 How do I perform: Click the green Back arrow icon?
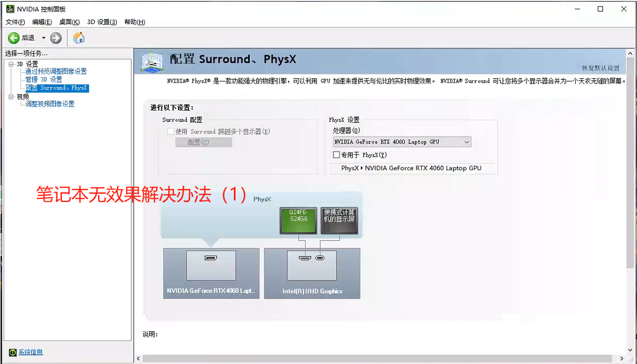[13, 38]
